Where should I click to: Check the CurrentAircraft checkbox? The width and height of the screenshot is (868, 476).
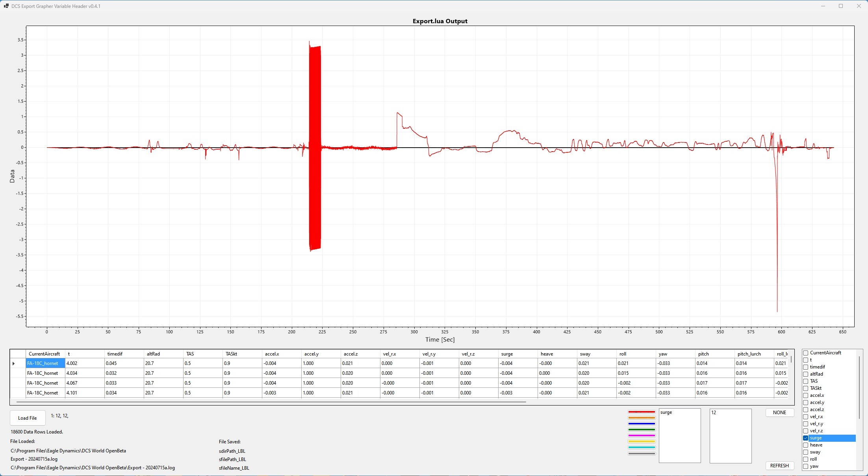806,353
